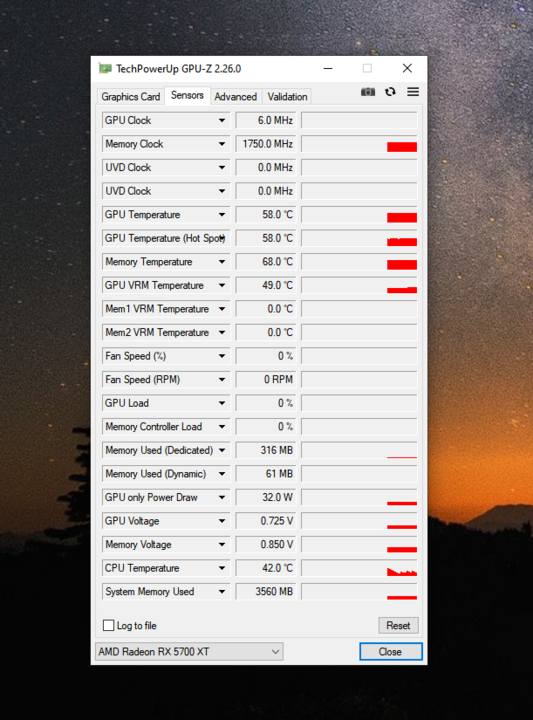The width and height of the screenshot is (533, 720).
Task: Go to the Validation tab
Action: point(287,96)
